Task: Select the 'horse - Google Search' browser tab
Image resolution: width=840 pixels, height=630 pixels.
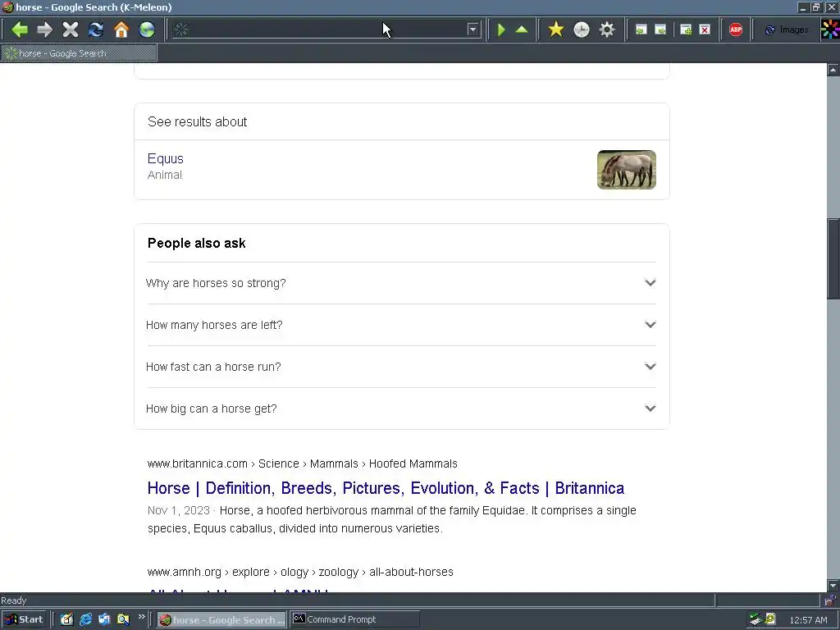Action: coord(80,53)
